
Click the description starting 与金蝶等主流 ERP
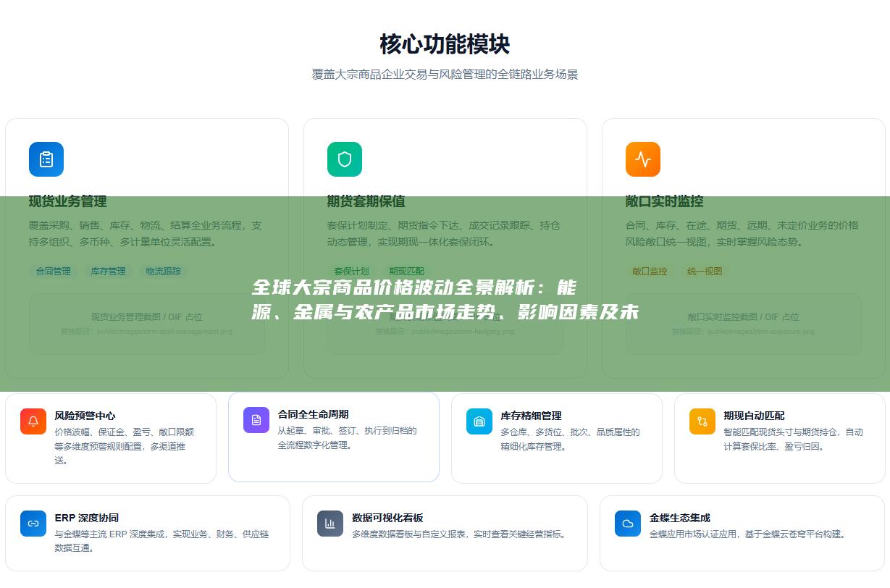tap(162, 541)
